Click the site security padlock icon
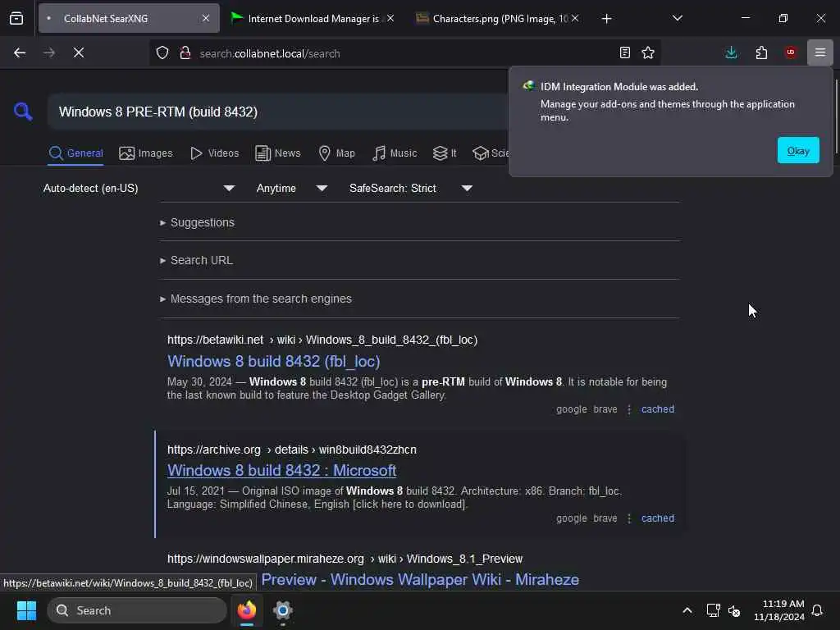This screenshot has width=840, height=630. (x=185, y=52)
